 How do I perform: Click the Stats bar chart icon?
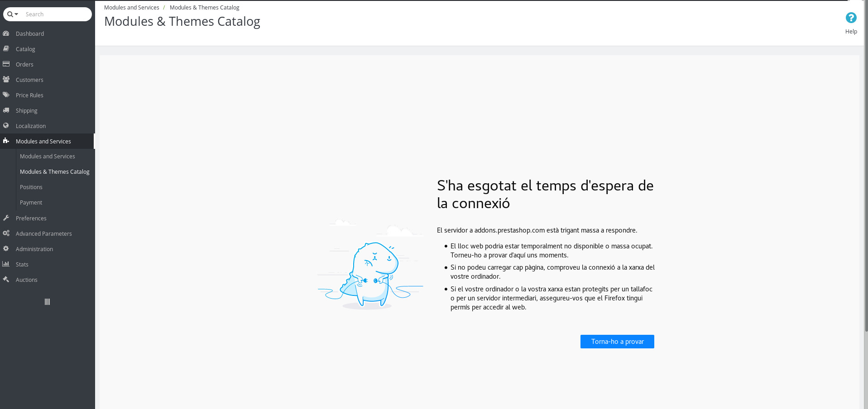(6, 264)
